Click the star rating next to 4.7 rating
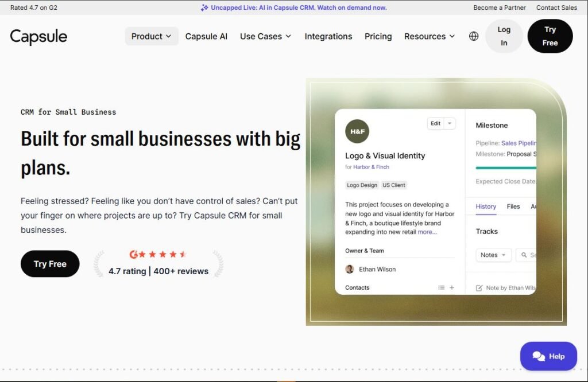588x382 pixels. coord(155,253)
